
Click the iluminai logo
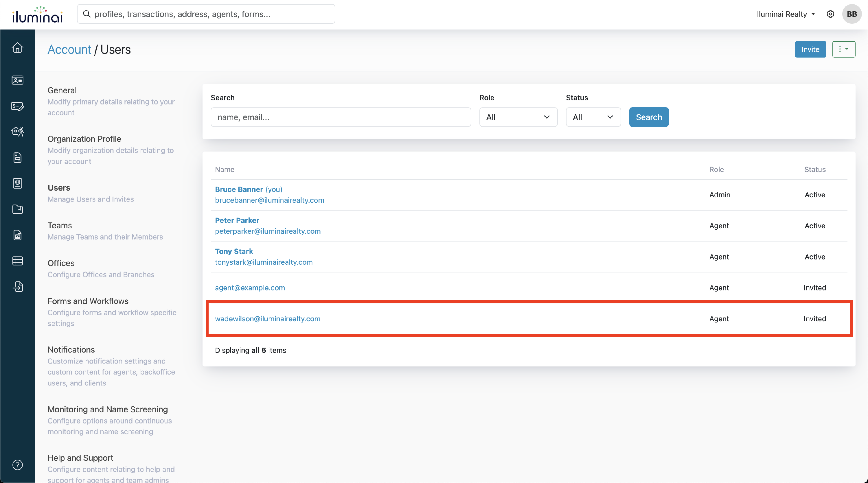pyautogui.click(x=37, y=14)
